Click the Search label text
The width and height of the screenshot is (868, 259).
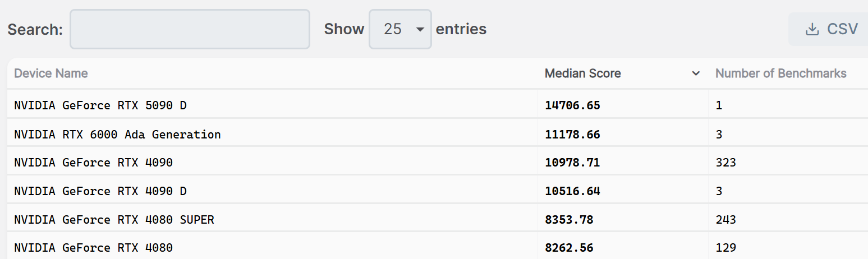[35, 29]
